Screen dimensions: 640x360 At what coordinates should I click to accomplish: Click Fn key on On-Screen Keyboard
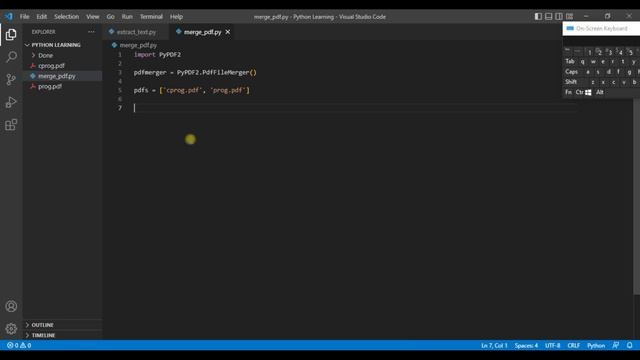point(569,92)
